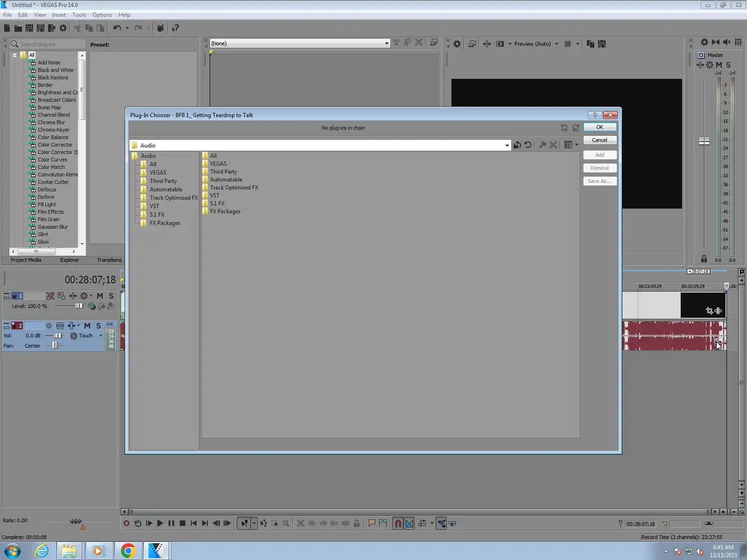Screen dimensions: 747x560
Task: Go up one folder level in Plug-In Chooser
Action: point(517,145)
